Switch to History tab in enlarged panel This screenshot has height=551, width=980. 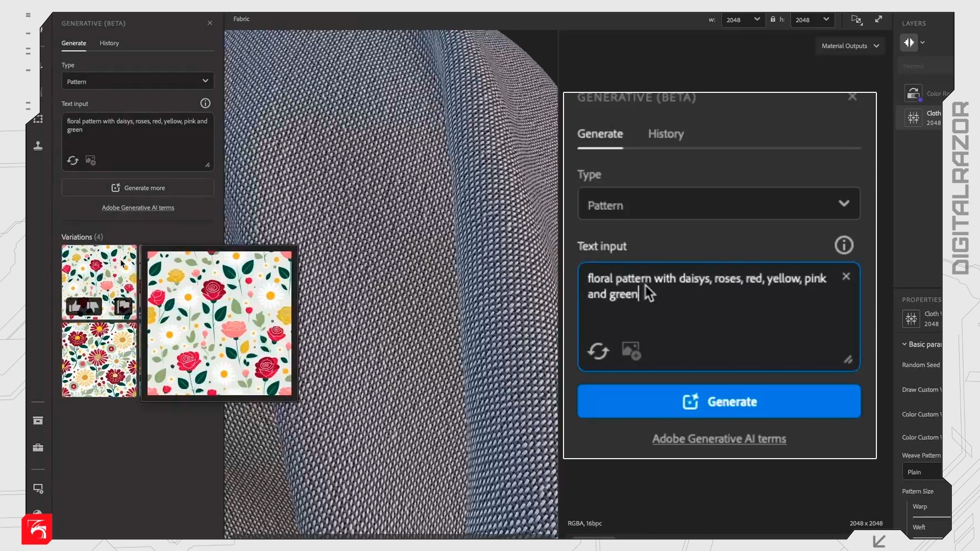click(666, 134)
